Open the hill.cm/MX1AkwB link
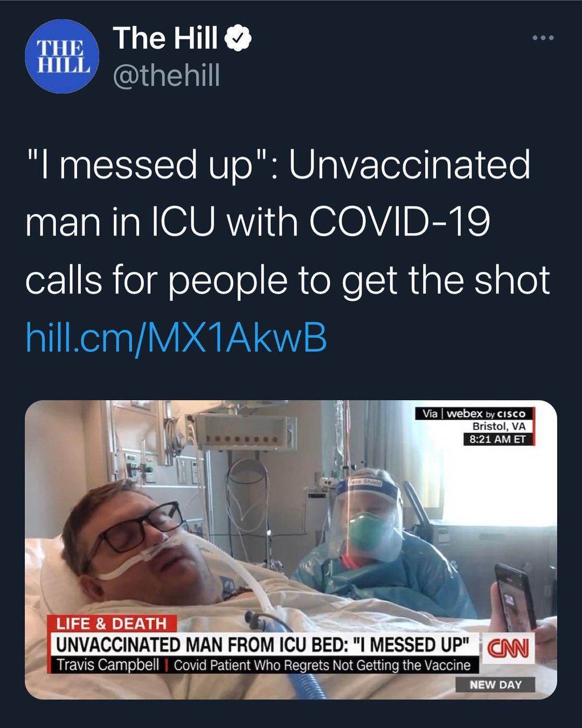 176,338
